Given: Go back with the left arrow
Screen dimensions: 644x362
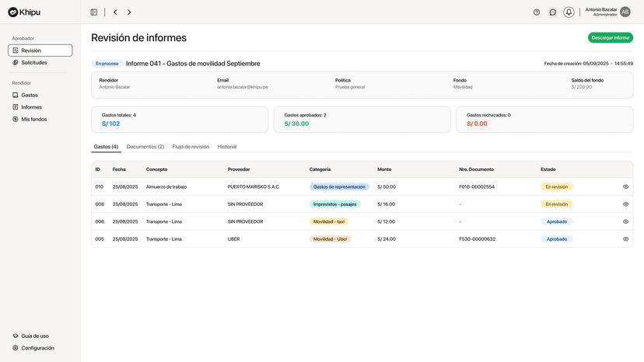Looking at the screenshot, I should (x=115, y=12).
